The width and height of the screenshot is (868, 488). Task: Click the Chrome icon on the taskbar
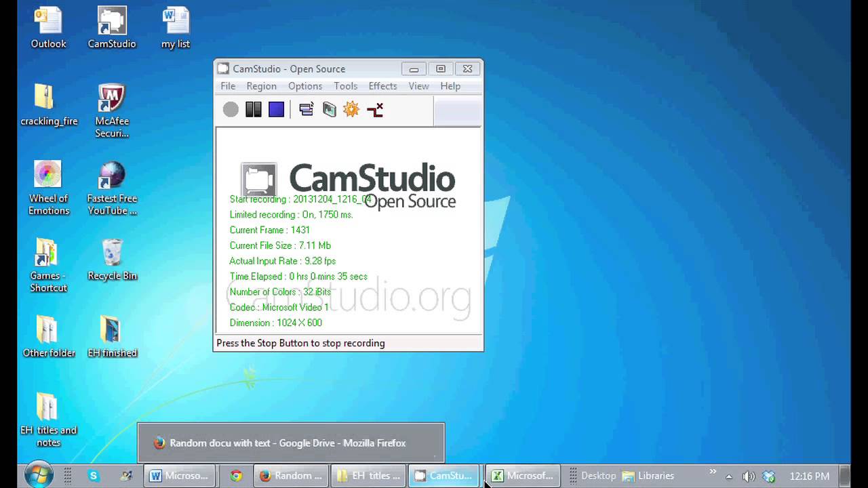tap(236, 476)
